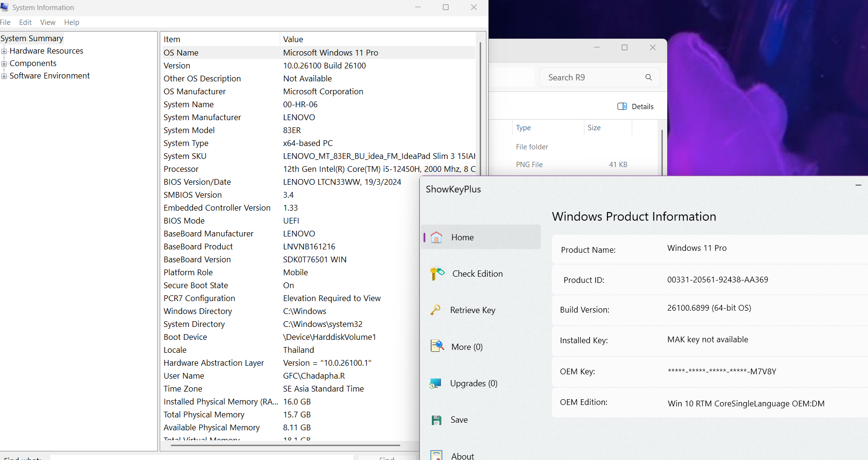Click the Value column header
This screenshot has height=460, width=868.
293,39
